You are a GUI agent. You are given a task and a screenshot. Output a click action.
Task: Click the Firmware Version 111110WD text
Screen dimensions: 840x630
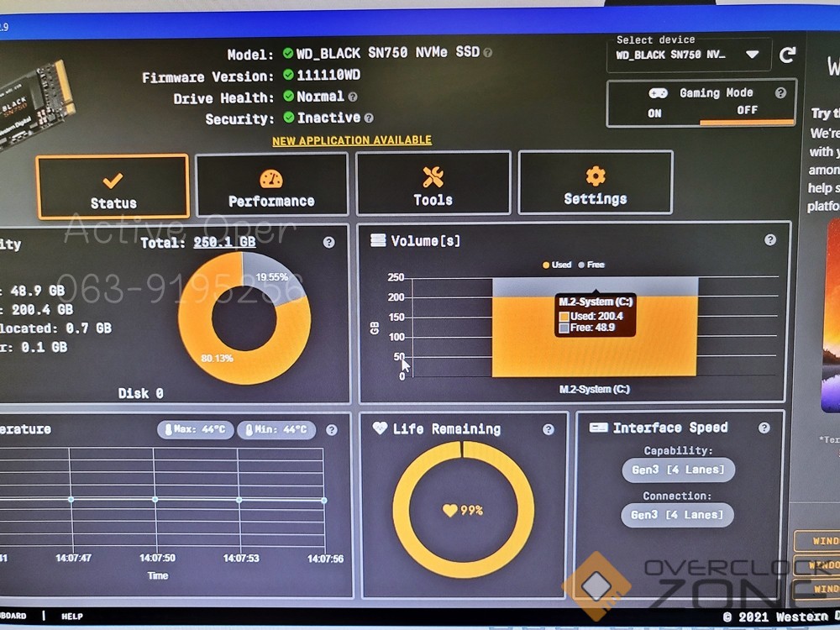click(x=328, y=75)
